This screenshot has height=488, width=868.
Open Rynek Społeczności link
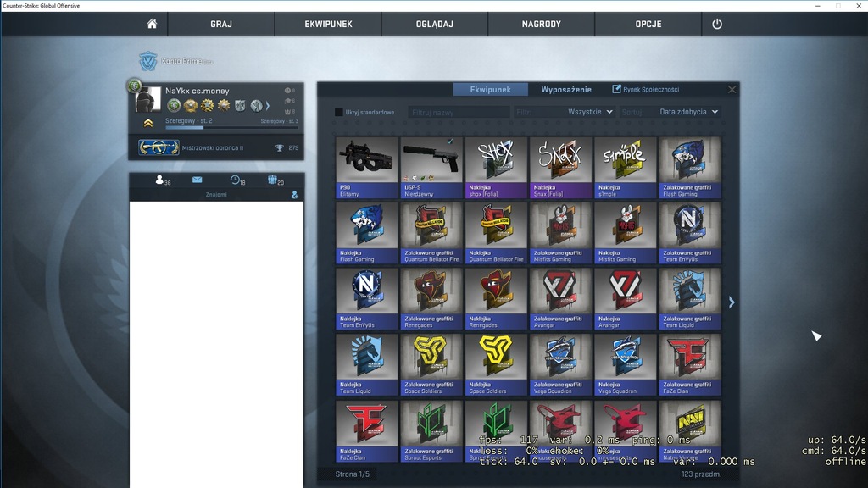[645, 89]
